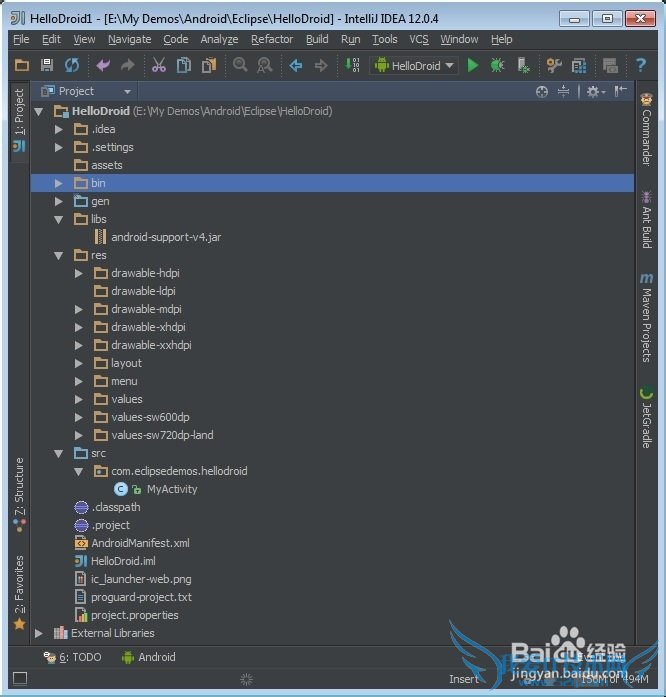Navigate Back with blue left arrow

click(296, 66)
